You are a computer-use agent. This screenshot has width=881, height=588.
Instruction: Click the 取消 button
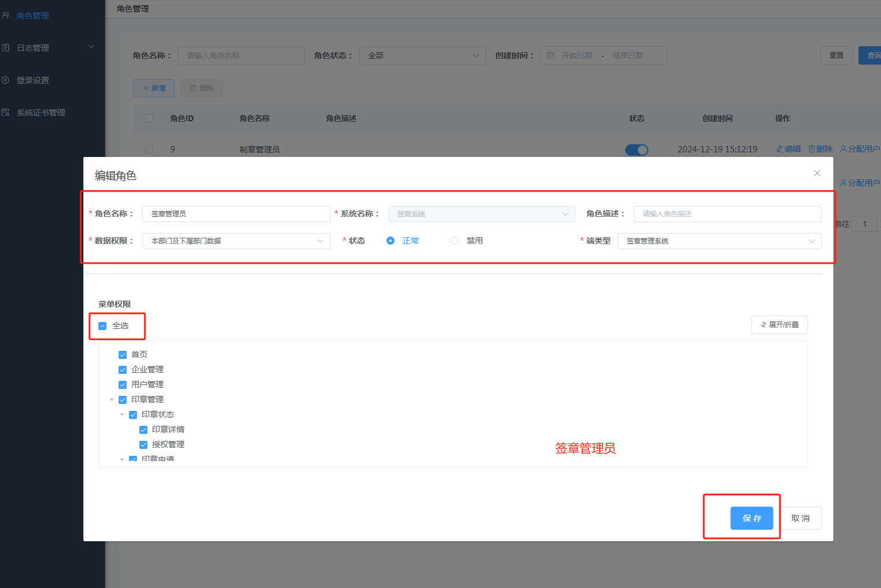coord(800,518)
